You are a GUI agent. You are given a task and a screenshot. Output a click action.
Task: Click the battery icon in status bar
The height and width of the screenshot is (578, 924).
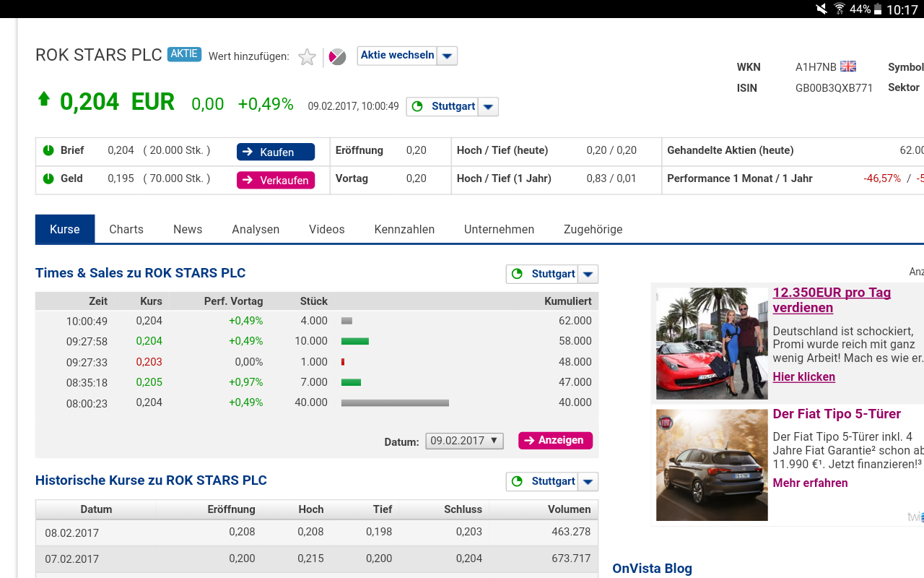(878, 9)
